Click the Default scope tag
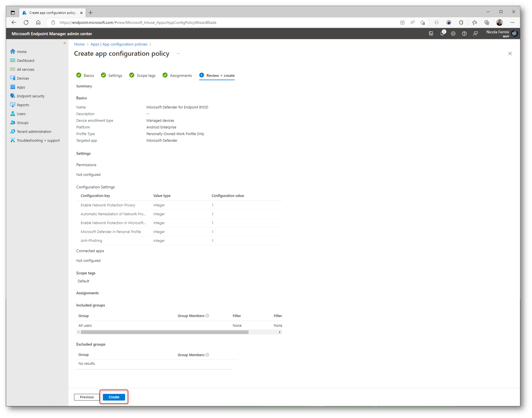 coord(83,281)
